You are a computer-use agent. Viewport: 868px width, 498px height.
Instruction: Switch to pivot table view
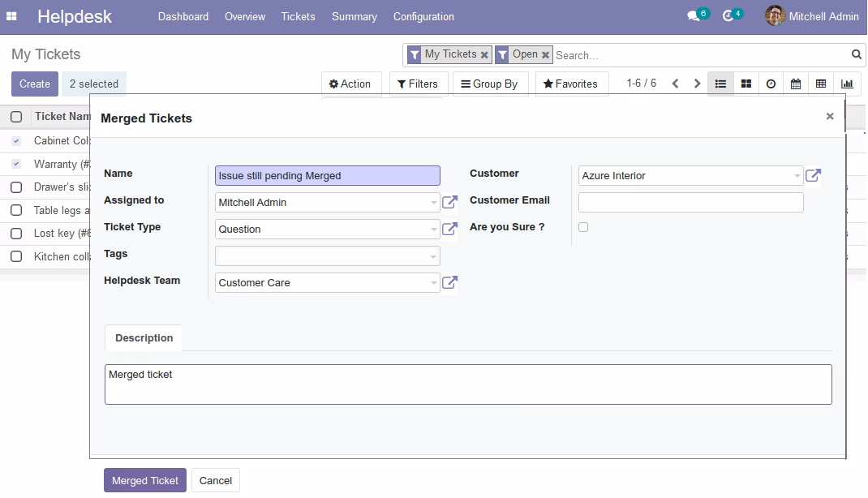821,84
